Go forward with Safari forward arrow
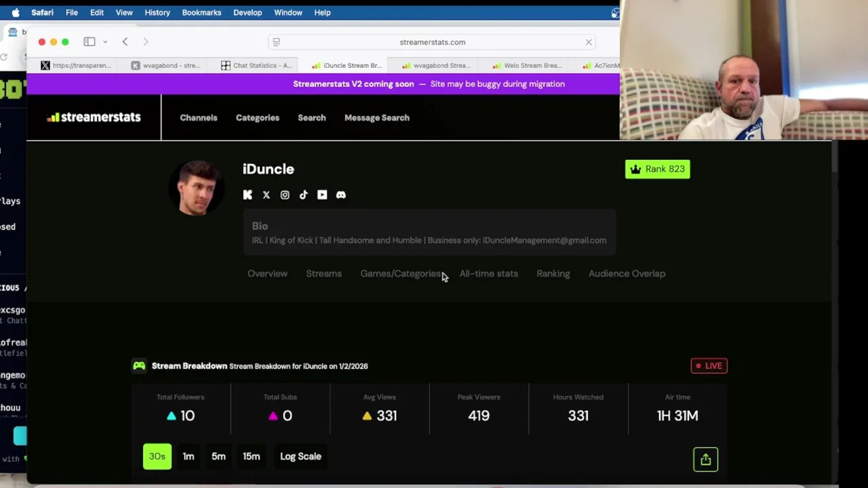 (x=145, y=42)
